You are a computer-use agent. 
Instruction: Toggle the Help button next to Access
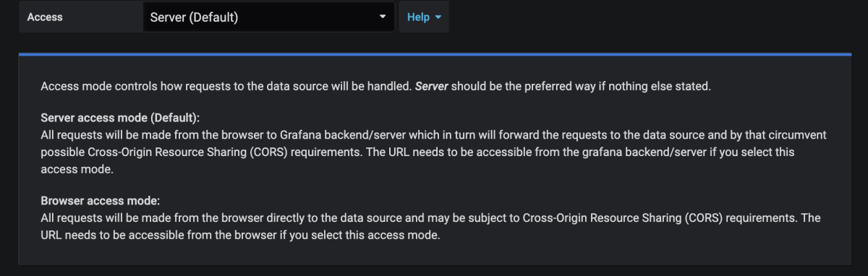click(x=424, y=17)
